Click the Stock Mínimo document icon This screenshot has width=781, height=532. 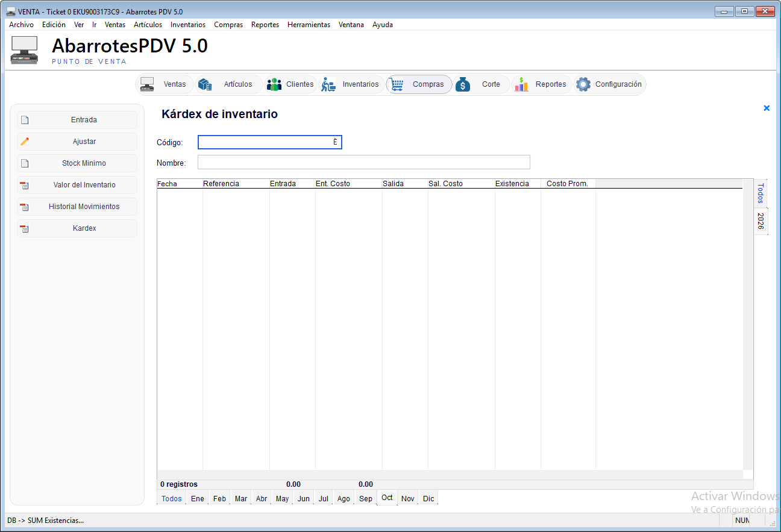25,163
